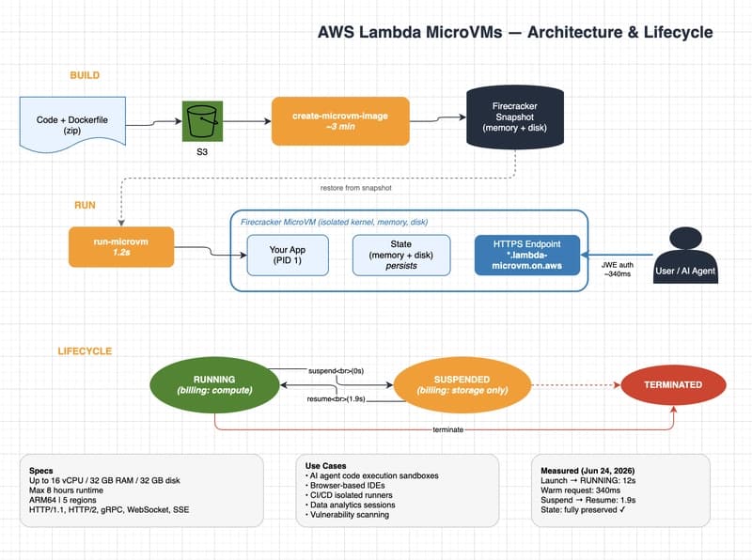
Task: Click 'ARM64 | 5 regions' line
Action: 63,500
